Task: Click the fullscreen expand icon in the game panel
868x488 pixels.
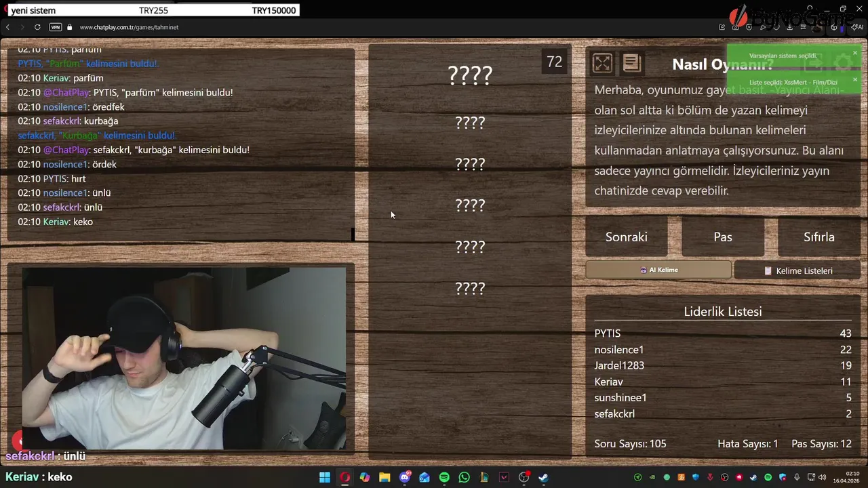Action: point(602,63)
